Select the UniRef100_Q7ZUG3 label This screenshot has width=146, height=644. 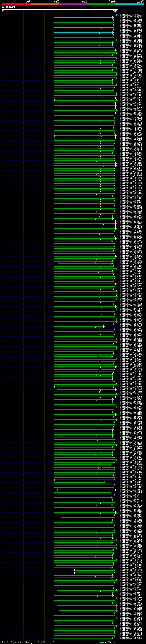pos(131,60)
